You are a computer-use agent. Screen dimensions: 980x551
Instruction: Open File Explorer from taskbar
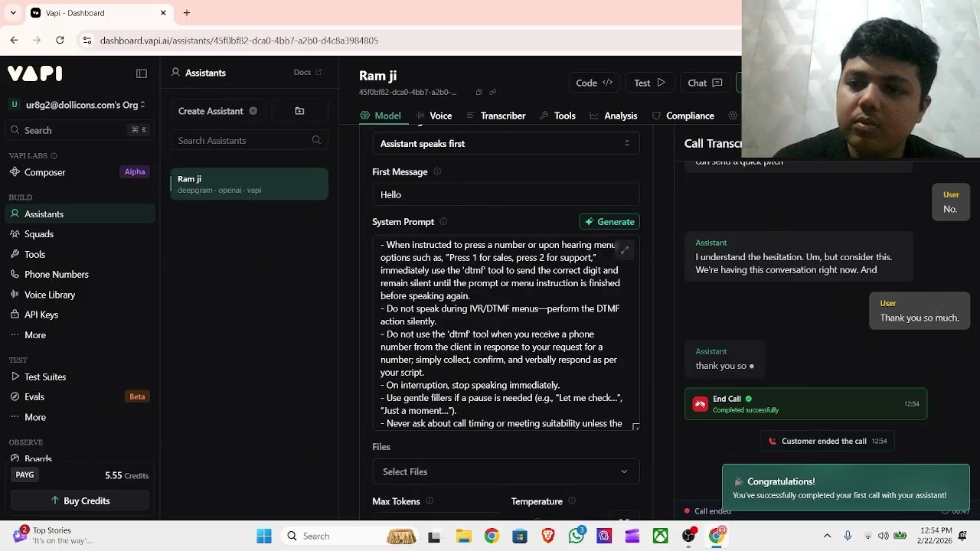pos(463,536)
